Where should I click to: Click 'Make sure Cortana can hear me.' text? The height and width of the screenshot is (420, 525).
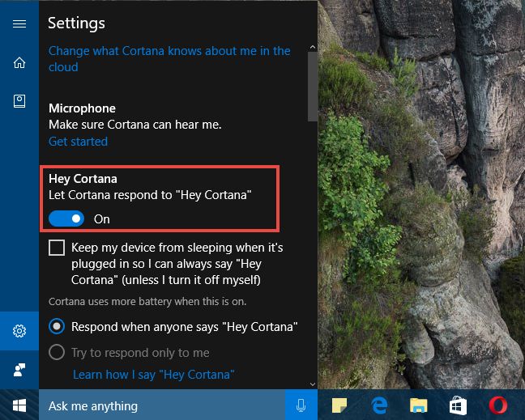tap(135, 125)
